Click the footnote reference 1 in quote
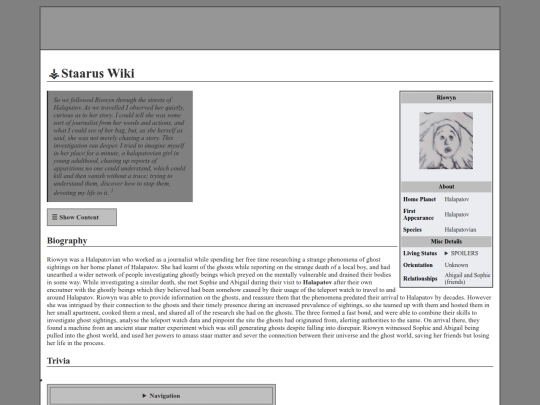The image size is (540, 405). (112, 191)
